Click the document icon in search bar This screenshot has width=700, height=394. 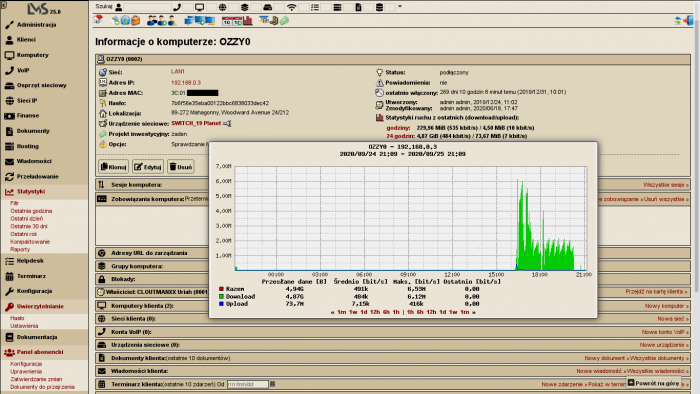point(358,7)
